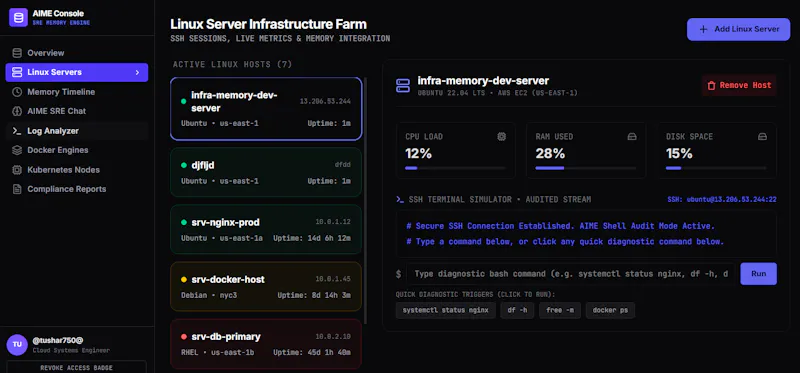Click the IP address 10.0.1.45

pos(333,279)
